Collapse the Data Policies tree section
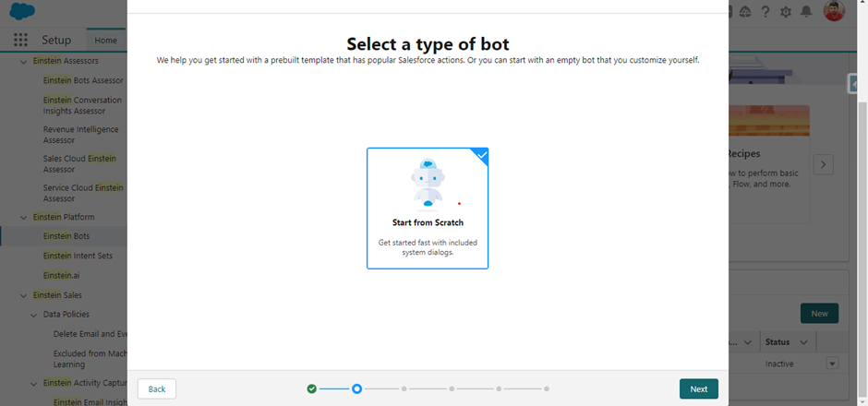868x406 pixels. point(33,315)
